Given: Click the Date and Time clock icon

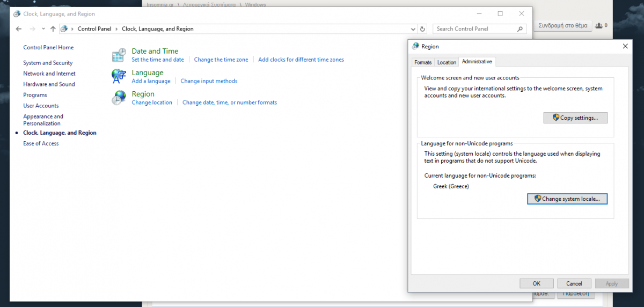Looking at the screenshot, I should point(119,55).
